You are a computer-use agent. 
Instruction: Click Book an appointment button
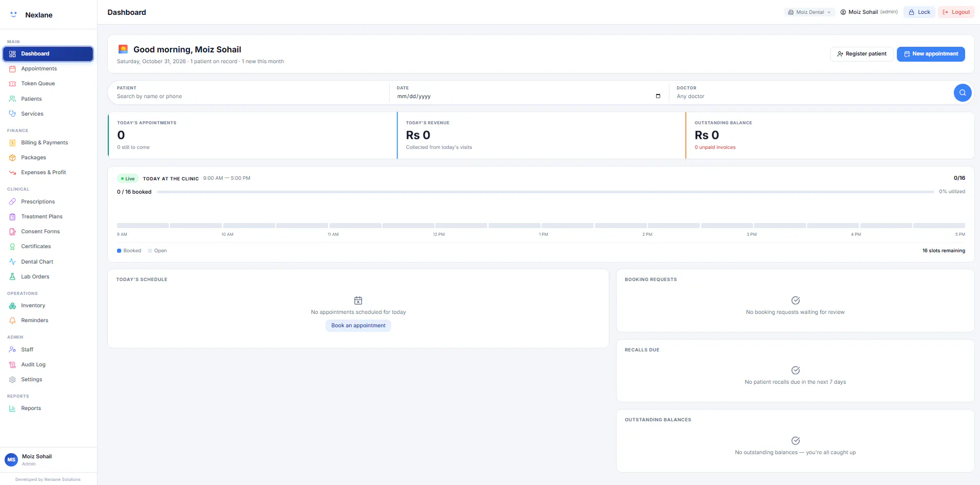point(358,326)
